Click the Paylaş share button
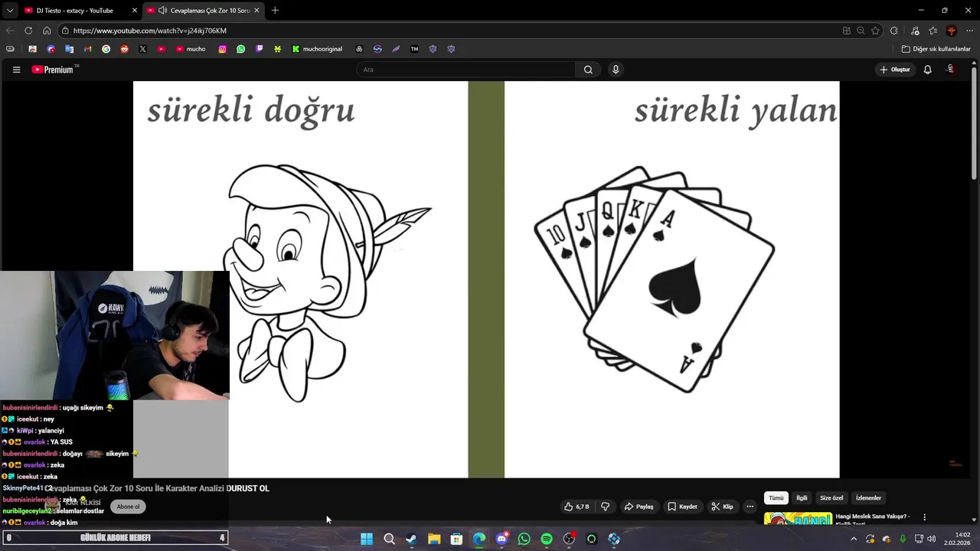 (639, 507)
